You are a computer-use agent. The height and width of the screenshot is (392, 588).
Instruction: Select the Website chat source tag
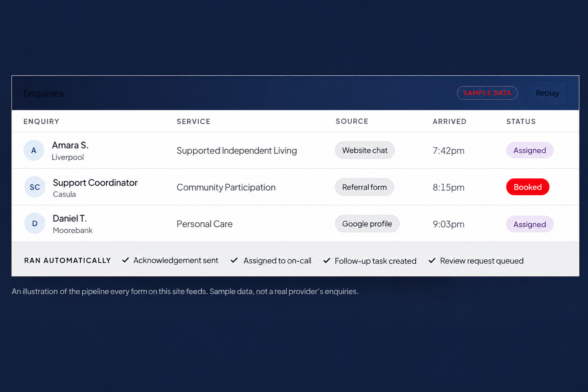point(365,150)
